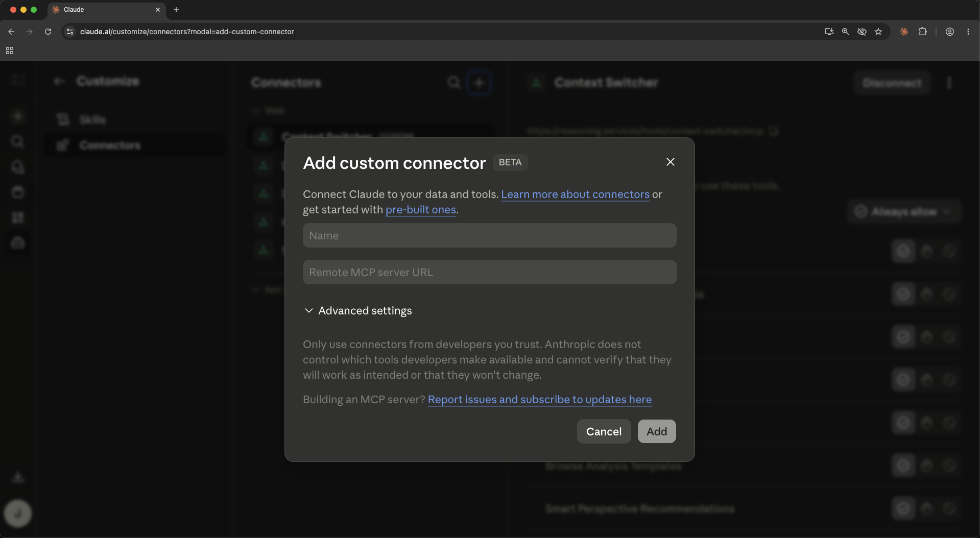The width and height of the screenshot is (980, 538).
Task: Open the download icon in the sidebar
Action: pyautogui.click(x=18, y=477)
